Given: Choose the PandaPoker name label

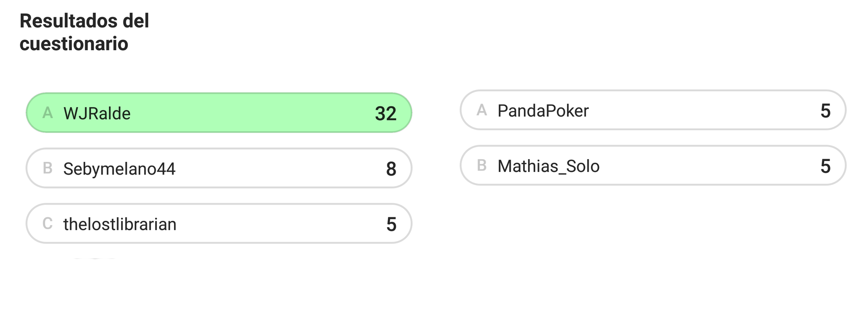Looking at the screenshot, I should (543, 111).
